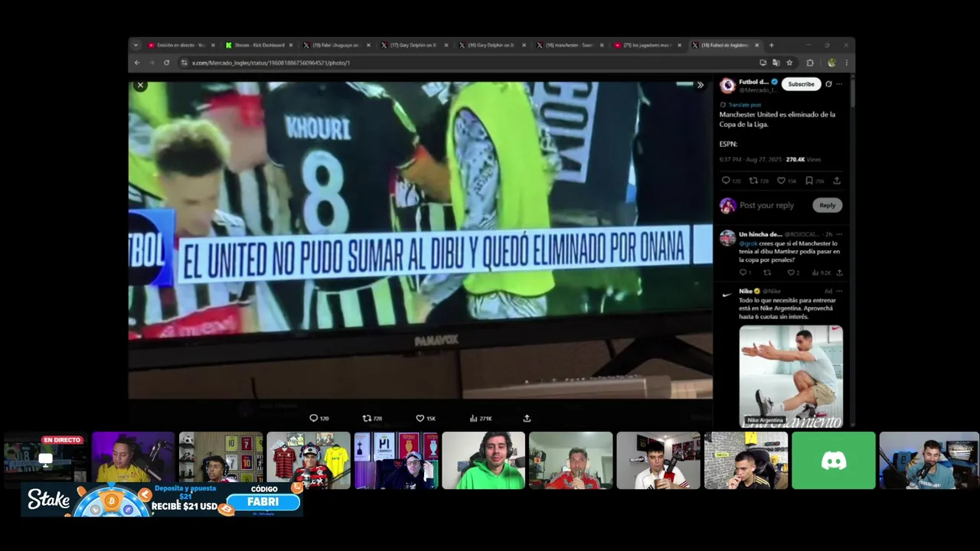Close the enlarged photo viewer
The image size is (980, 551).
[x=140, y=86]
